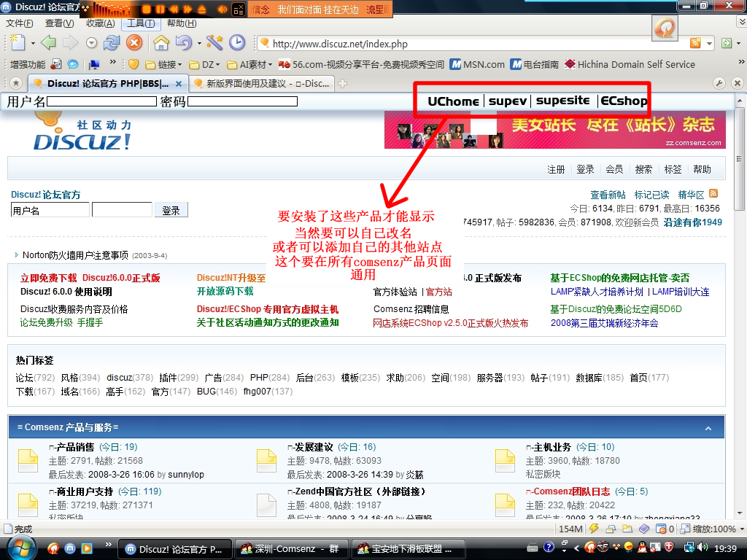Image resolution: width=747 pixels, height=560 pixels.
Task: Open the new page dropdown arrow
Action: click(33, 43)
